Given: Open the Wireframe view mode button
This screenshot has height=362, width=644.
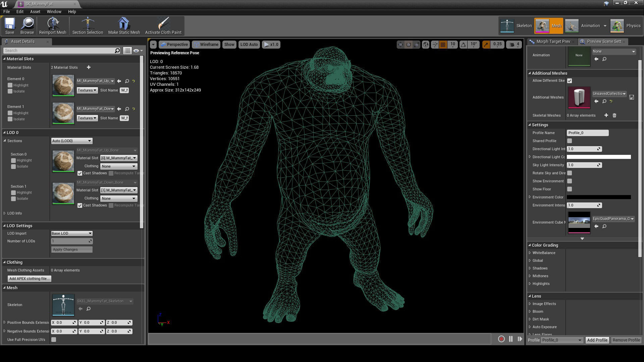Looking at the screenshot, I should pos(206,45).
